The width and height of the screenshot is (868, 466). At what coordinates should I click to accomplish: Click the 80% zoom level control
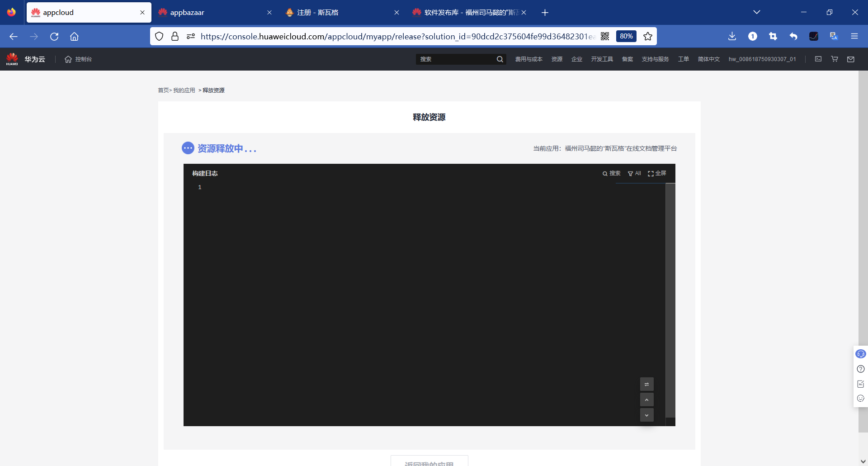point(626,36)
